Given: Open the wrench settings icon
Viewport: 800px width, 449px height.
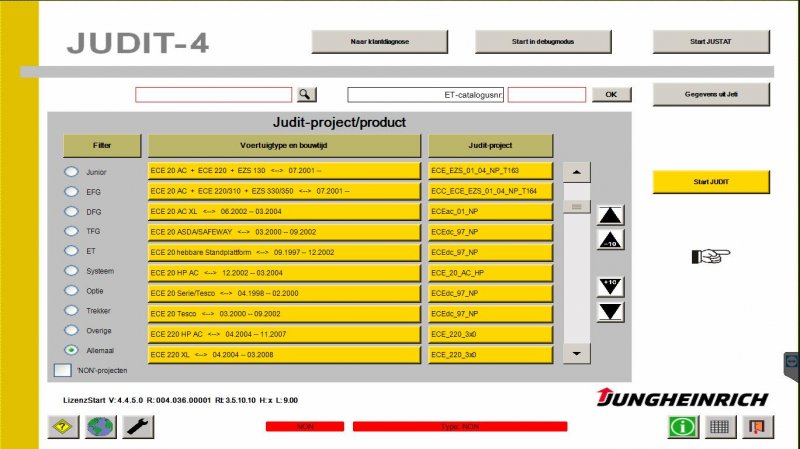Looking at the screenshot, I should point(138,427).
